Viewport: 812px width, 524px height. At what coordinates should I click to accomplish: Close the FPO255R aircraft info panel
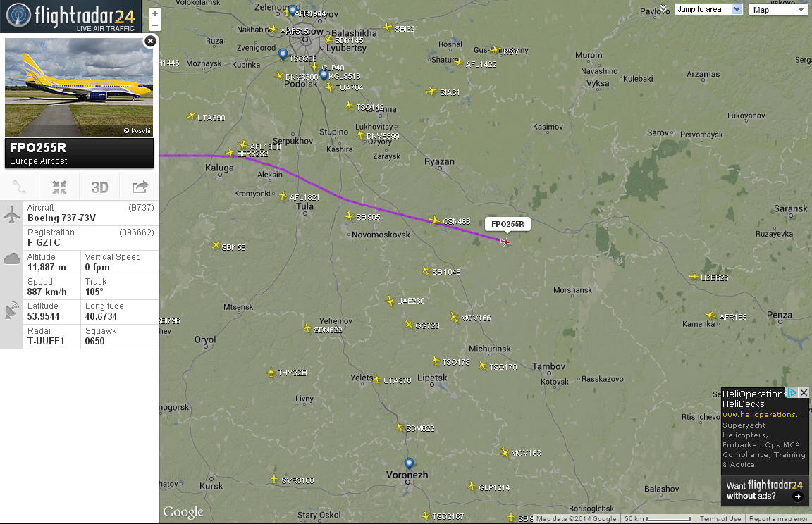click(150, 41)
